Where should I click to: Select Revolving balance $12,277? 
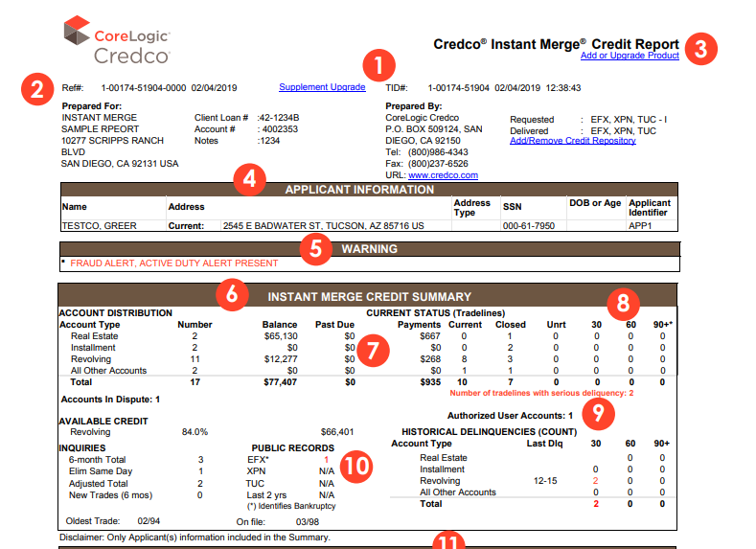click(281, 359)
